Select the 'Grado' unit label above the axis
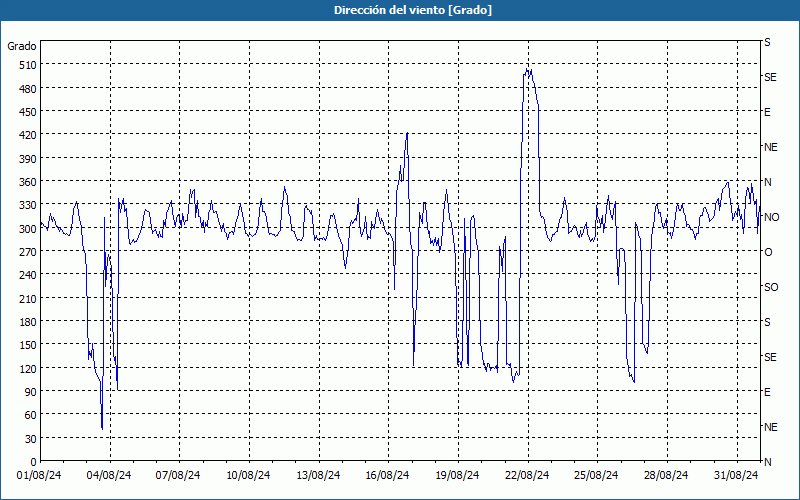 click(x=22, y=46)
